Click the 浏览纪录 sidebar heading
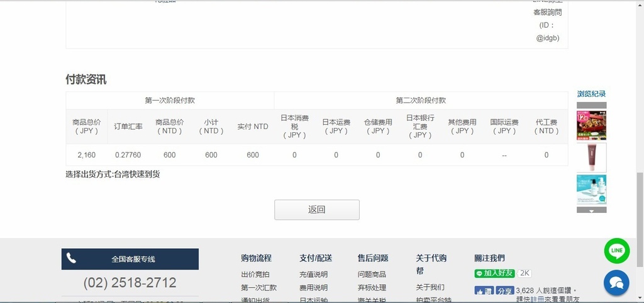644x303 pixels. pyautogui.click(x=591, y=94)
